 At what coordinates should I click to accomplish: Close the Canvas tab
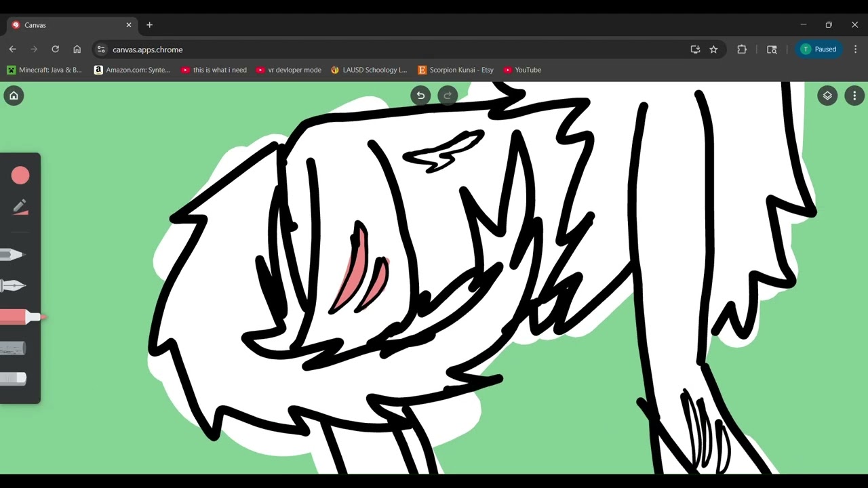129,25
